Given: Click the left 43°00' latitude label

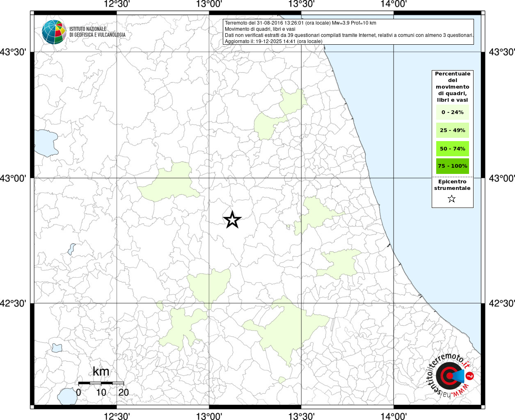Looking at the screenshot, I should [x=14, y=178].
